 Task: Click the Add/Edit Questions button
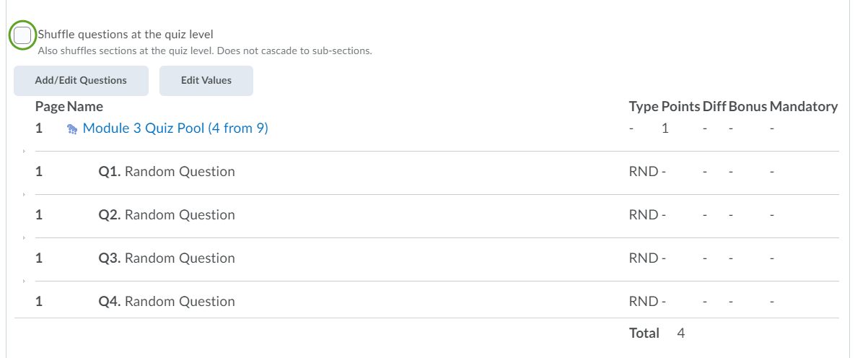point(81,81)
